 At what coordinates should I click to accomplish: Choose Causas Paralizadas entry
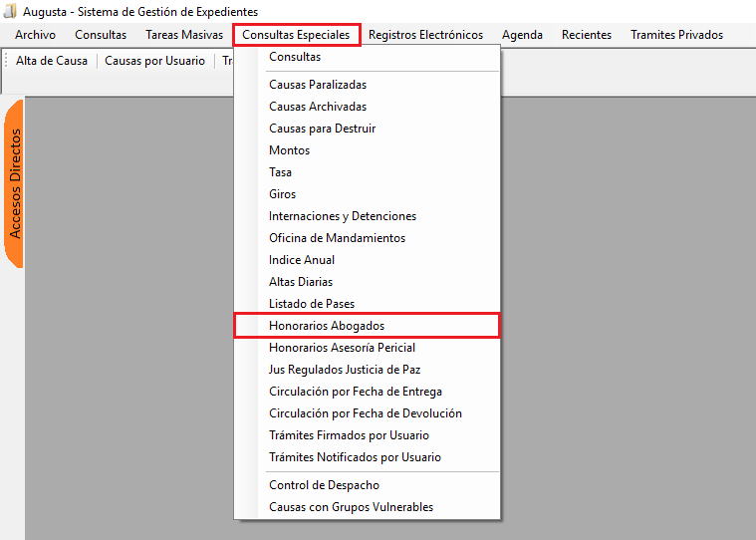click(318, 85)
